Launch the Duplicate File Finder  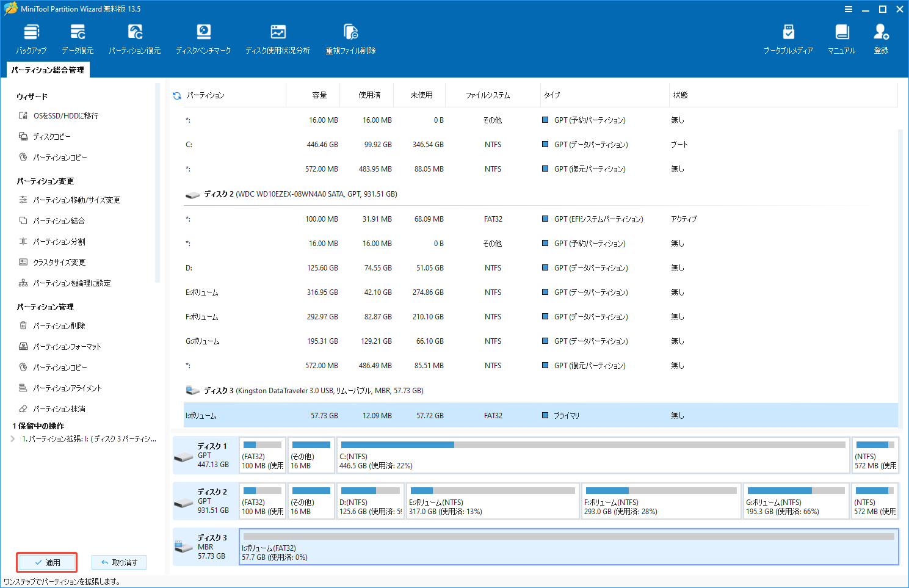(350, 38)
